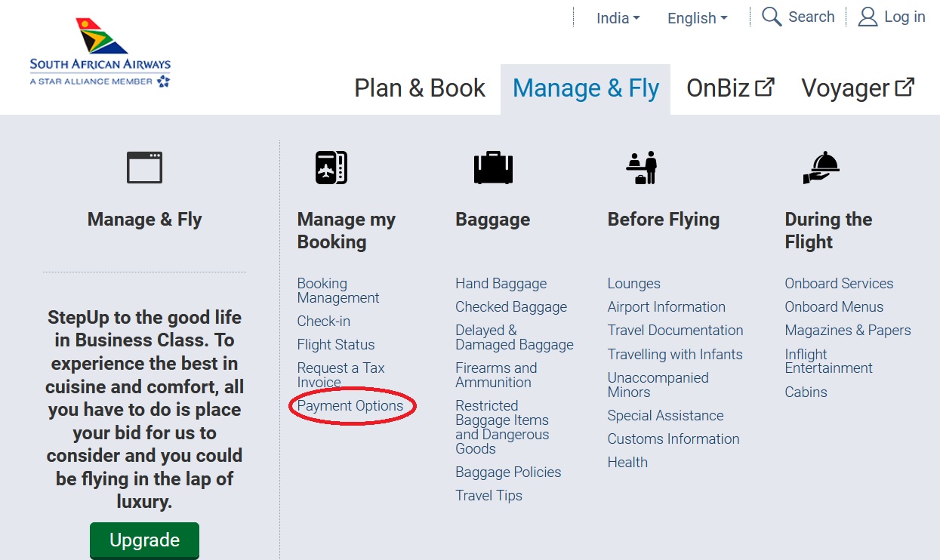The width and height of the screenshot is (940, 560).
Task: Click the boarding pass booking icon
Action: pyautogui.click(x=331, y=168)
